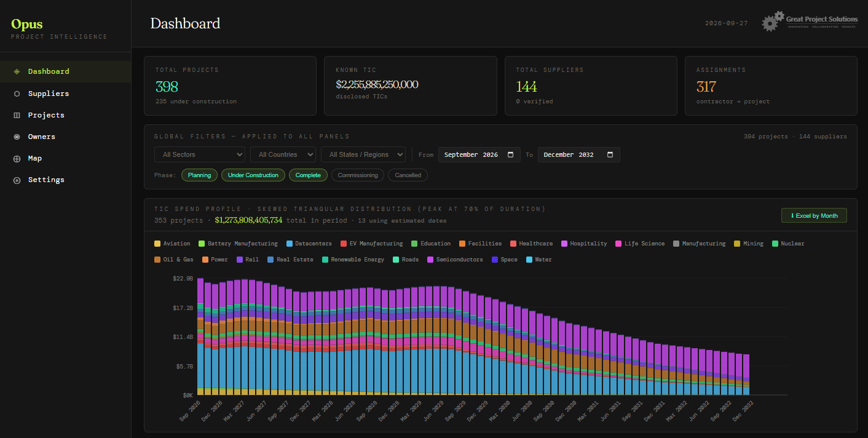Toggle Space legend entry
This screenshot has height=438, width=868.
click(x=504, y=260)
